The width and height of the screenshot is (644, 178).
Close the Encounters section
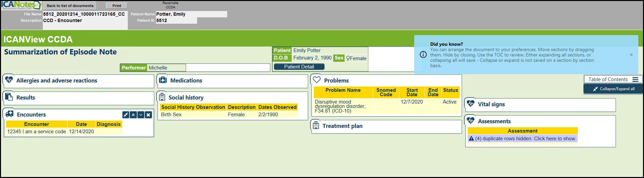(x=149, y=115)
